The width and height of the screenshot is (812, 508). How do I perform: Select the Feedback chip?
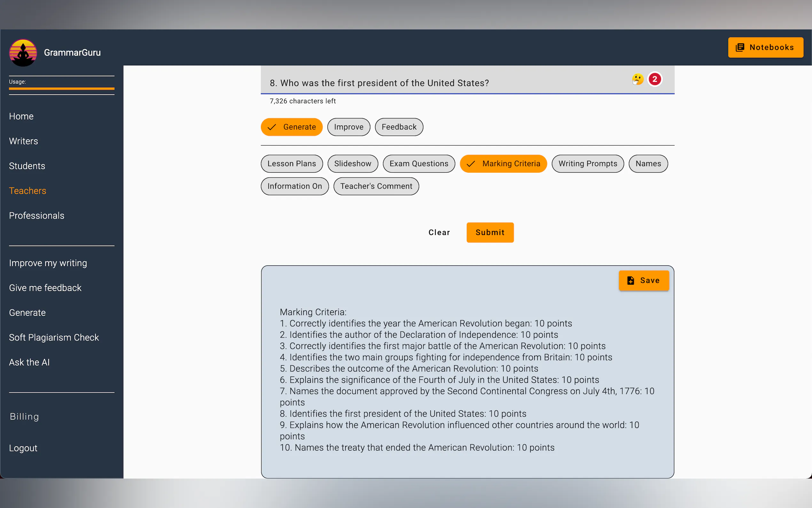pyautogui.click(x=398, y=127)
